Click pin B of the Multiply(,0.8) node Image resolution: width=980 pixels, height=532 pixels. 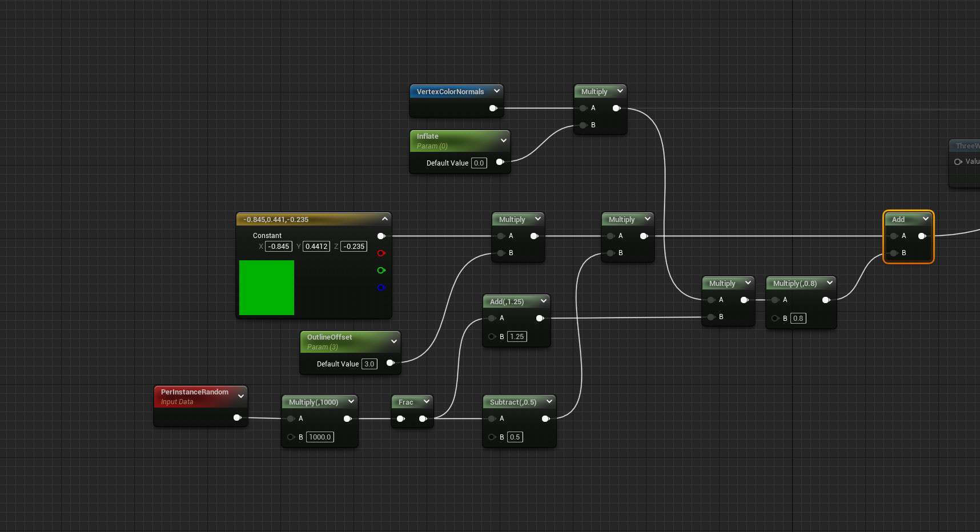pyautogui.click(x=775, y=318)
